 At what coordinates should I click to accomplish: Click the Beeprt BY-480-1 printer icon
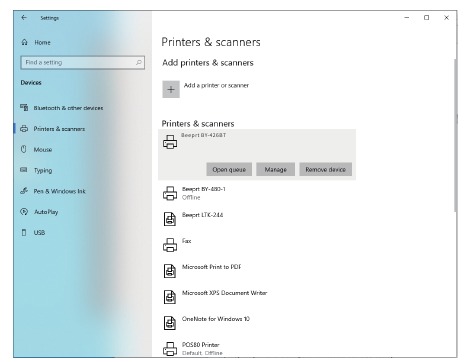pyautogui.click(x=170, y=193)
